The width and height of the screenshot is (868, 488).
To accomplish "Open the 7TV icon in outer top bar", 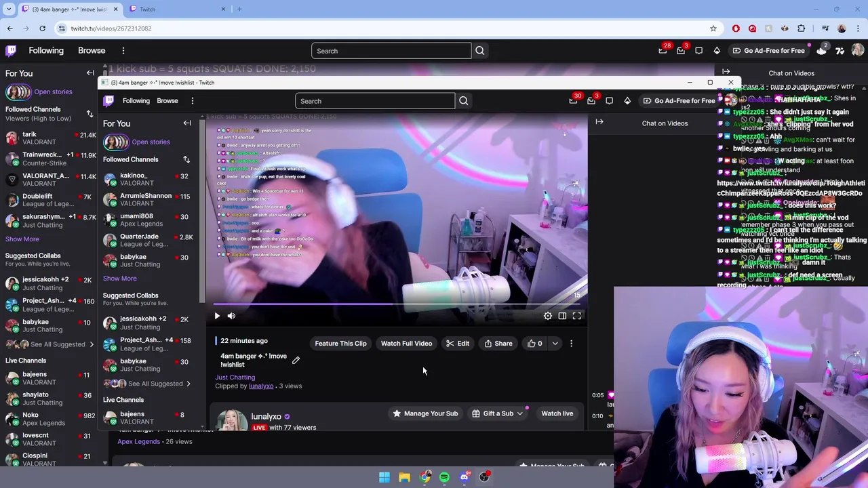I will (840, 51).
